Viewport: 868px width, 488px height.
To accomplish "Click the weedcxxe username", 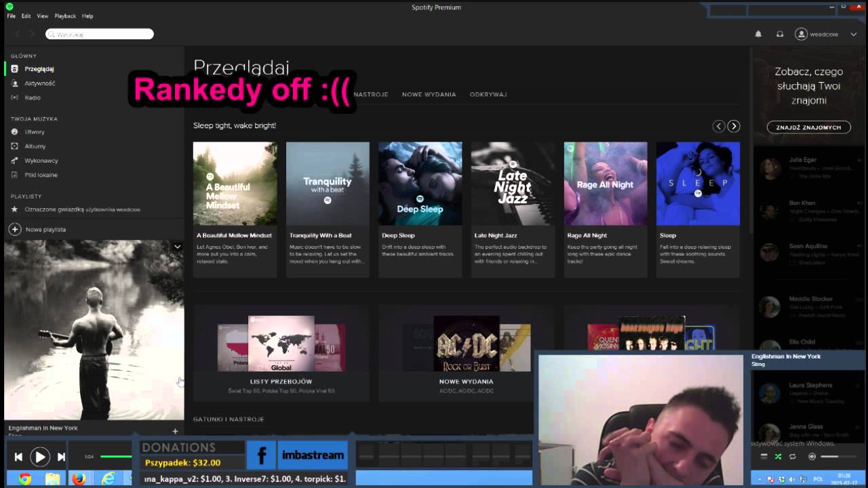I will tap(825, 34).
